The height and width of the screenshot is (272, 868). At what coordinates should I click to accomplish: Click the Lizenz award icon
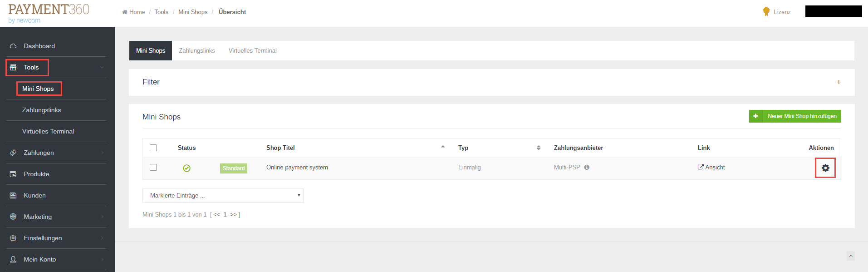click(x=766, y=12)
